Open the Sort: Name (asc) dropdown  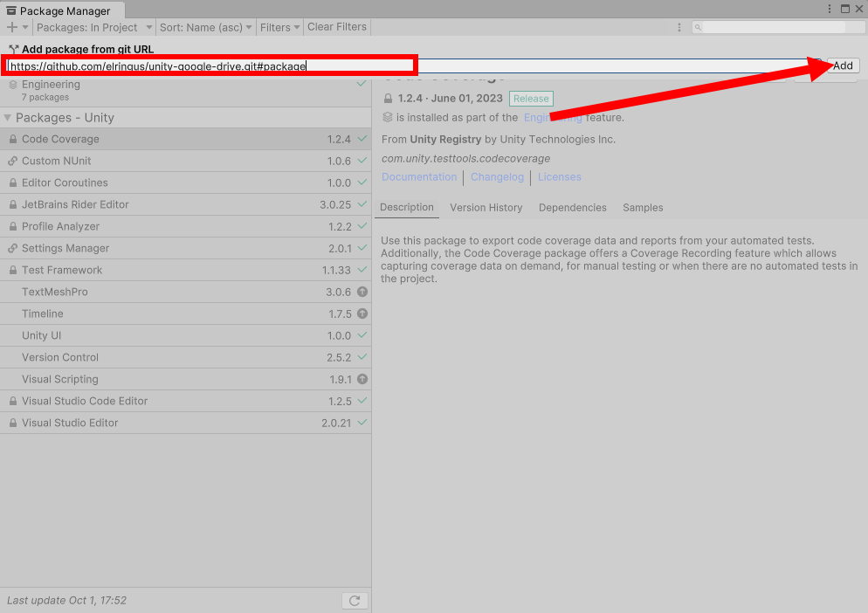click(x=205, y=27)
